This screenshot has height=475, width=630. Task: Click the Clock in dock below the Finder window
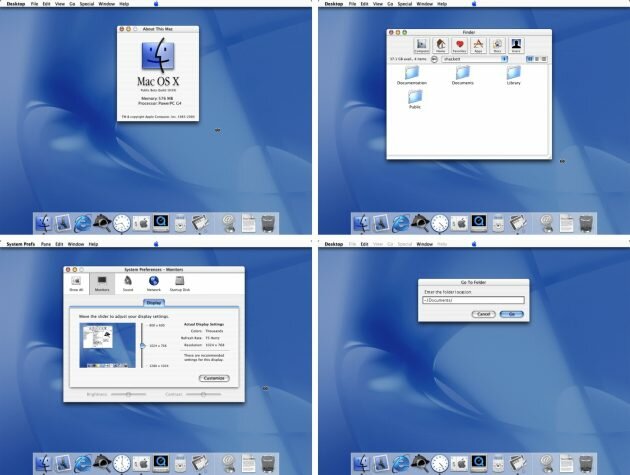pyautogui.click(x=440, y=224)
